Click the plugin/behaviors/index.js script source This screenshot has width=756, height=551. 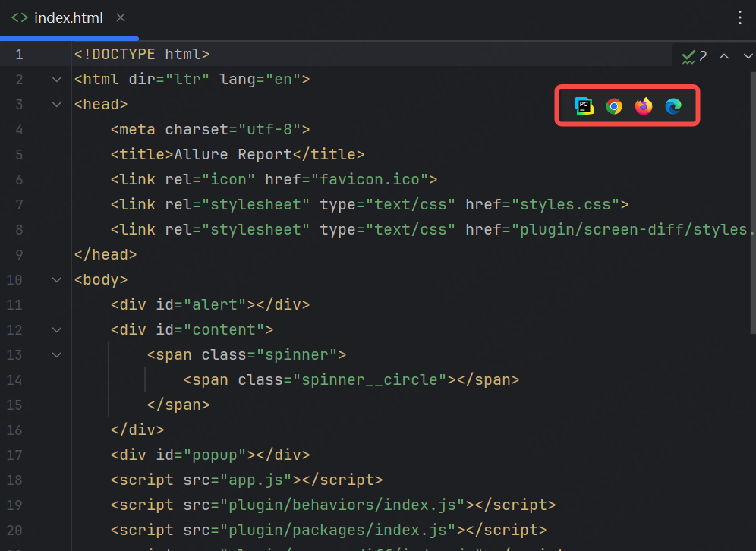(342, 505)
